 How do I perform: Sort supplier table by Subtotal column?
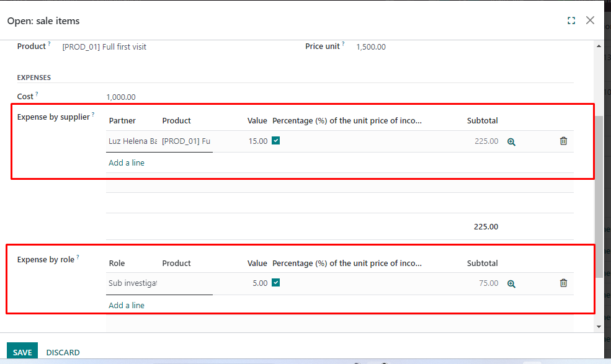coord(482,121)
